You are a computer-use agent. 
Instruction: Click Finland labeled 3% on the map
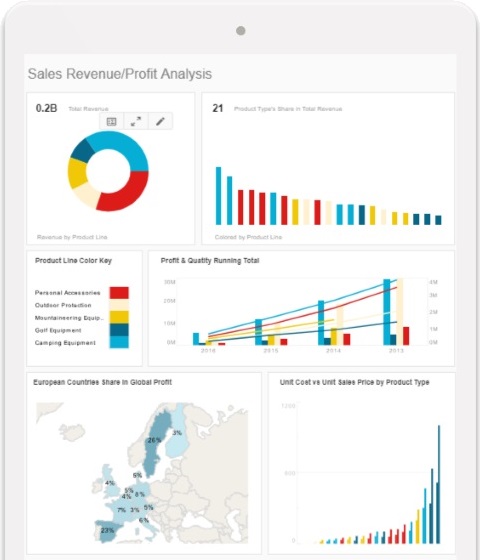coord(178,433)
